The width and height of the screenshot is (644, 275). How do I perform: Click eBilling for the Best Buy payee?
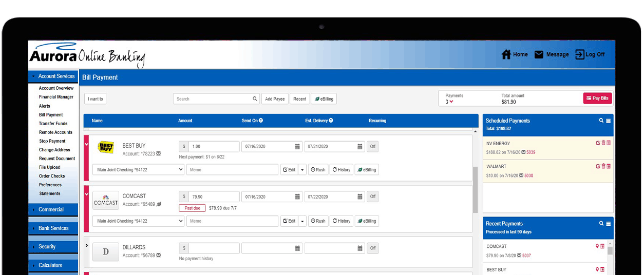[x=367, y=170]
